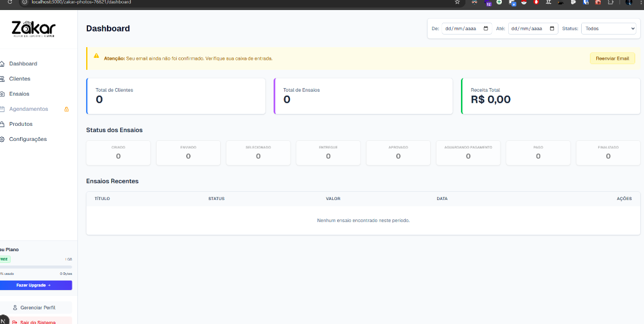This screenshot has height=324, width=644.
Task: Click the storage usage progress bar
Action: [x=36, y=267]
